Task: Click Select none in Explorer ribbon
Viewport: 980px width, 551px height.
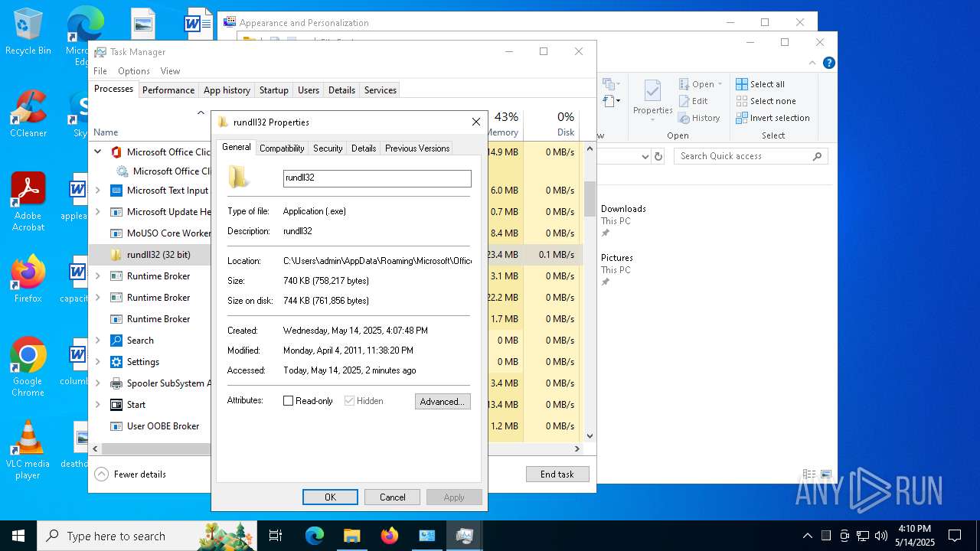Action: 766,101
